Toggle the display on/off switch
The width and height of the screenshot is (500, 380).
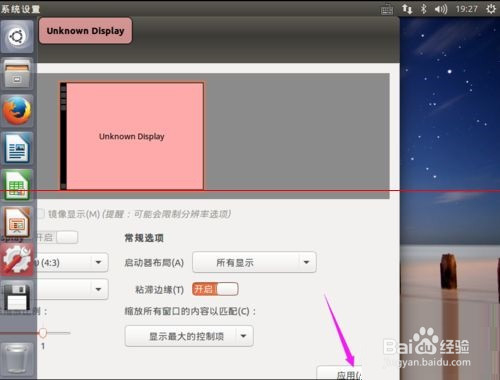57,237
